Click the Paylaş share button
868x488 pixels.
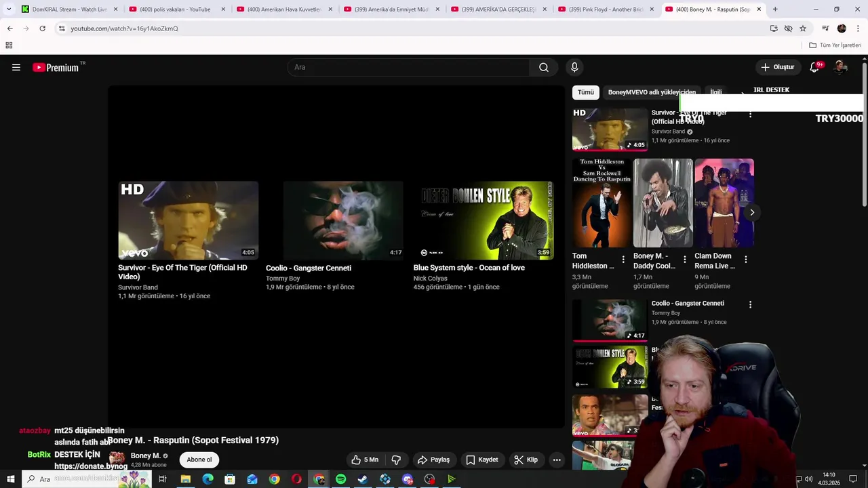click(433, 460)
